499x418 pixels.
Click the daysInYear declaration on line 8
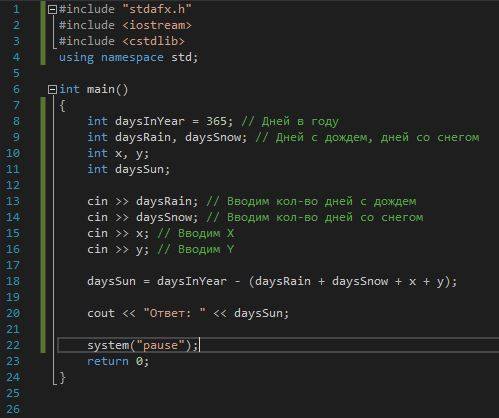click(149, 121)
